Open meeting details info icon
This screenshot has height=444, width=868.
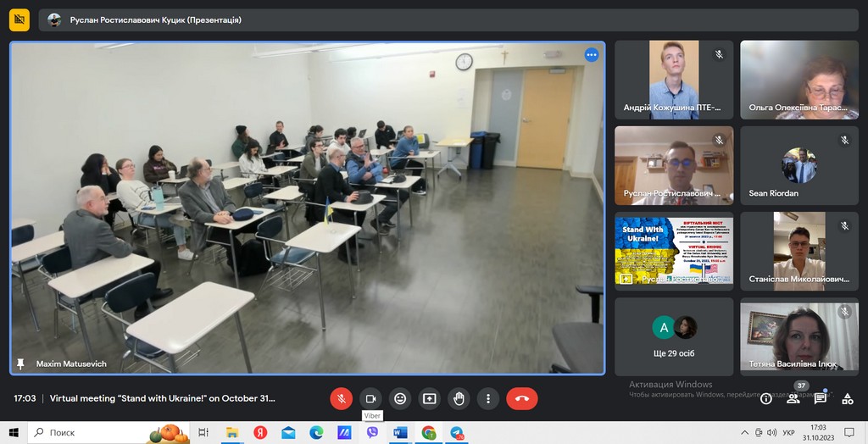[766, 398]
